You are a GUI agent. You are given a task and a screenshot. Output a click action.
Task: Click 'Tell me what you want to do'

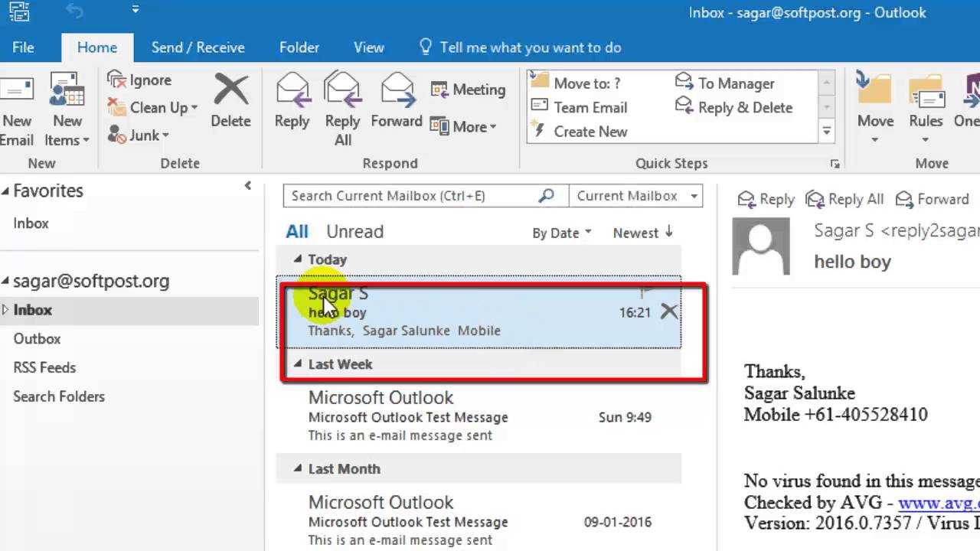click(521, 47)
